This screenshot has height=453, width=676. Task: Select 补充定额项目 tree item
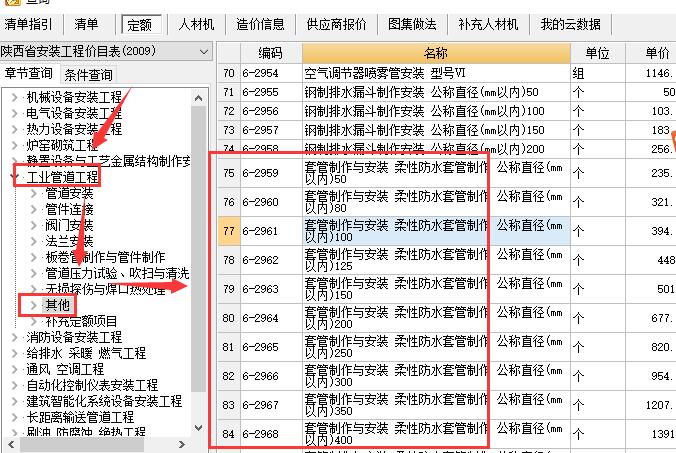(x=81, y=321)
